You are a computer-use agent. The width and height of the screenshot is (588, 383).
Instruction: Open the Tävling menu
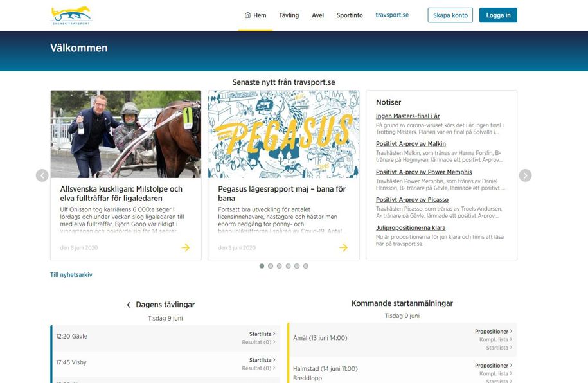(289, 15)
